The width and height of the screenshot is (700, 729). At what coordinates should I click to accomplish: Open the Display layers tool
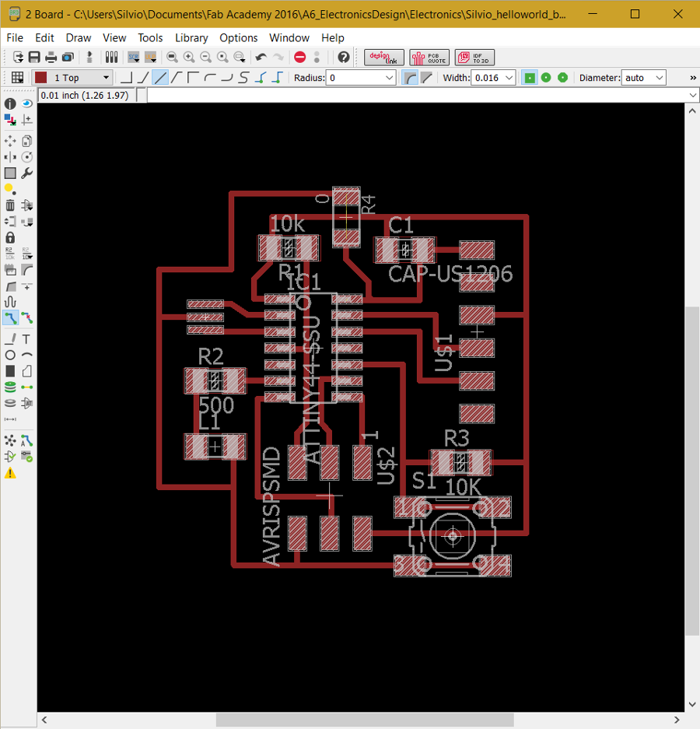click(10, 120)
